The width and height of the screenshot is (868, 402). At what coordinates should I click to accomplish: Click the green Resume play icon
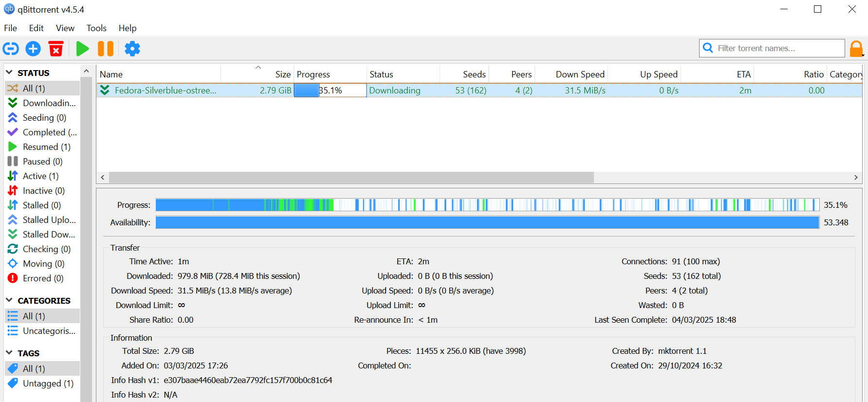[x=83, y=49]
